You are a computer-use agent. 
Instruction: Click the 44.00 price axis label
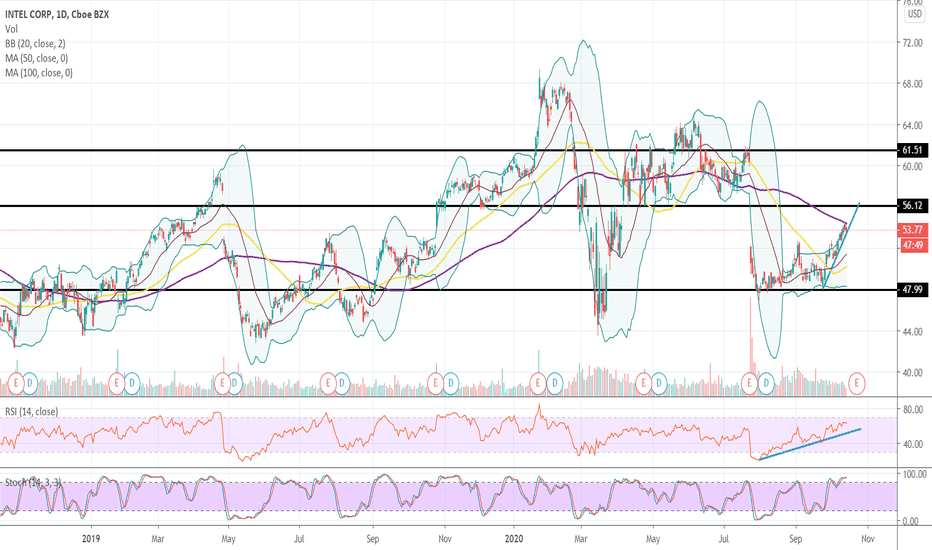tap(912, 332)
